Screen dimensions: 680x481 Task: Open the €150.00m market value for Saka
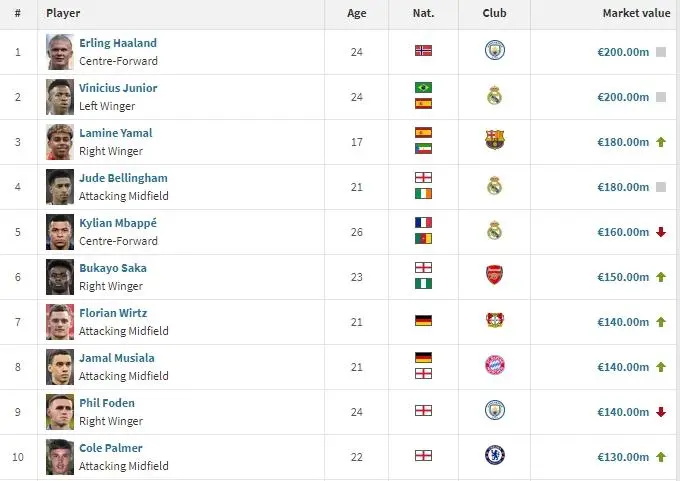click(x=623, y=277)
